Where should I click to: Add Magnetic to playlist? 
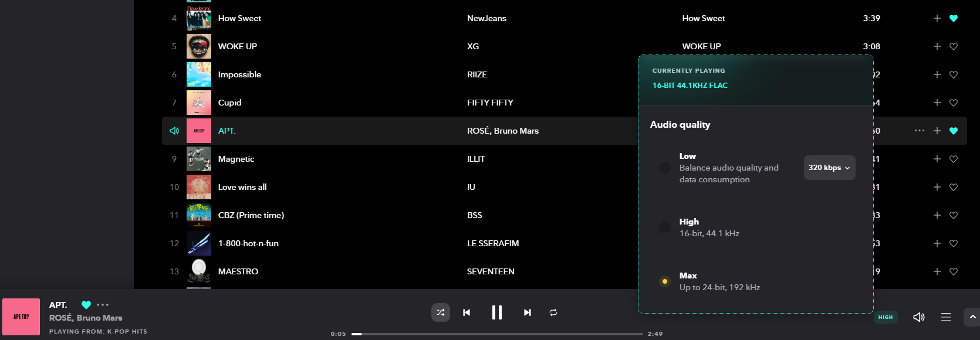(937, 159)
